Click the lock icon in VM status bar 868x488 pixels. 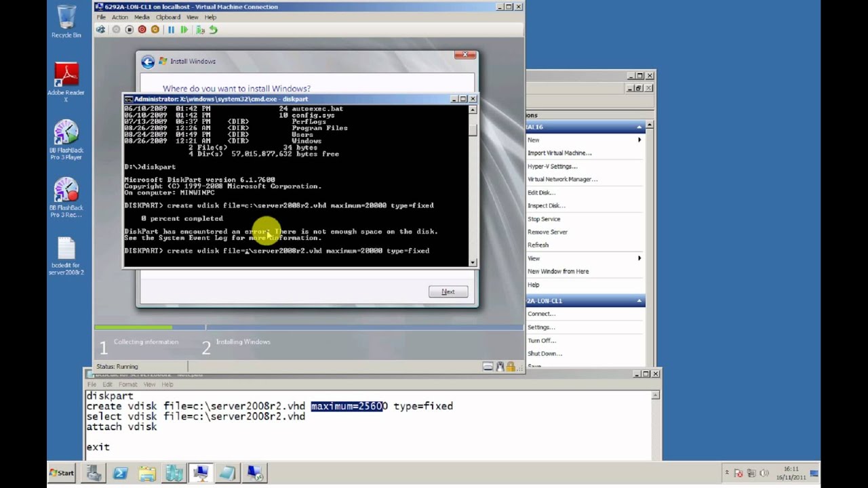point(509,367)
